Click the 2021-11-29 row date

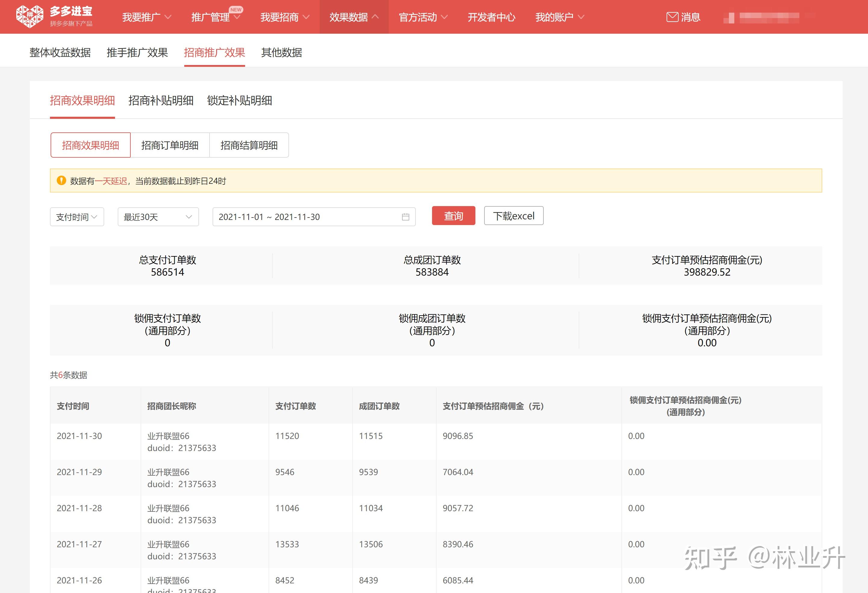pos(79,472)
